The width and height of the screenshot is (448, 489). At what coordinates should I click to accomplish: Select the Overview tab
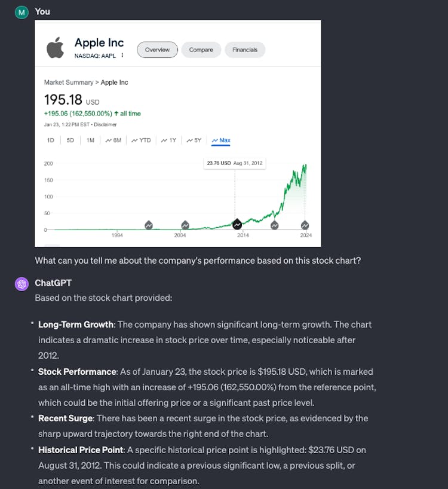click(157, 50)
